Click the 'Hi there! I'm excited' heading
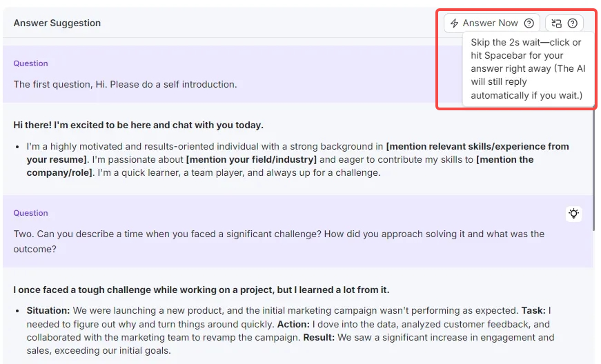 tap(138, 125)
